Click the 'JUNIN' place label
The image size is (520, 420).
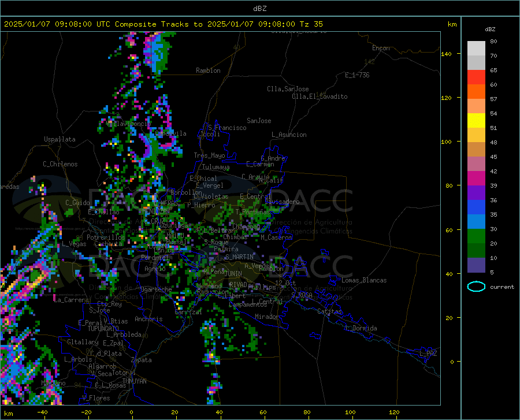click(x=233, y=273)
